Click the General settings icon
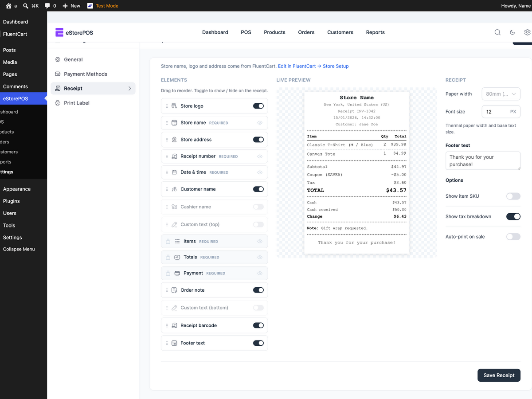 [x=58, y=59]
